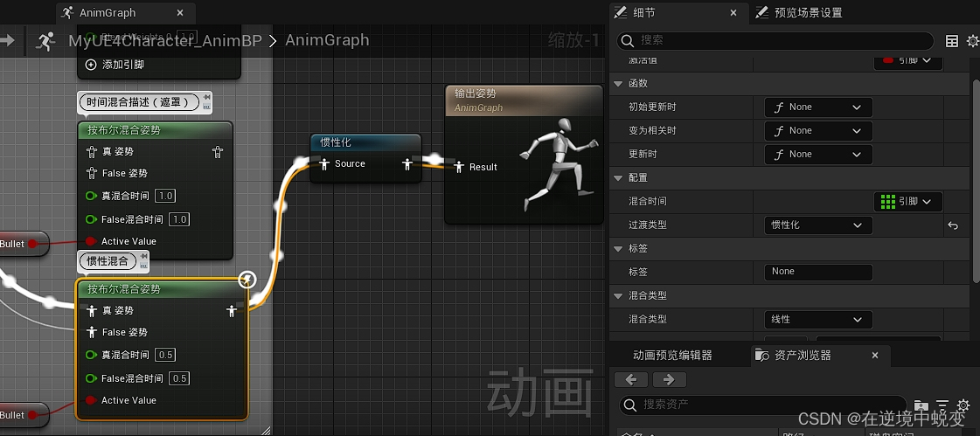Open the asset browser filter icon
This screenshot has height=436, width=980.
[942, 405]
